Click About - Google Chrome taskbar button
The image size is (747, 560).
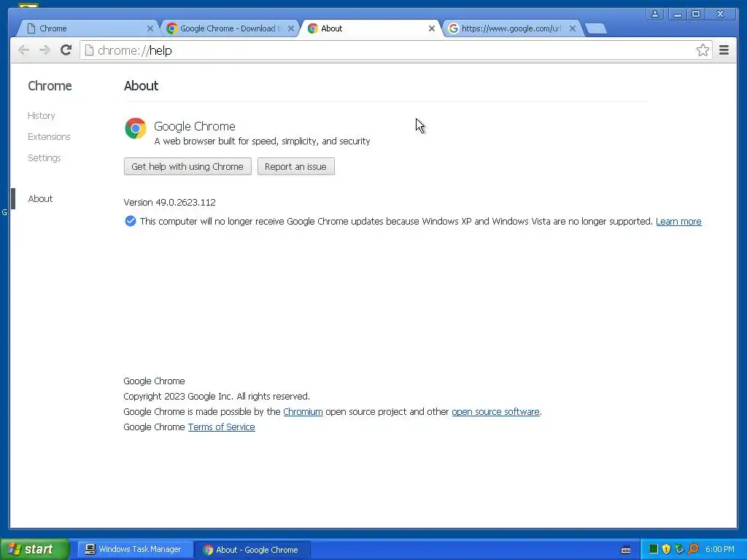(x=253, y=550)
